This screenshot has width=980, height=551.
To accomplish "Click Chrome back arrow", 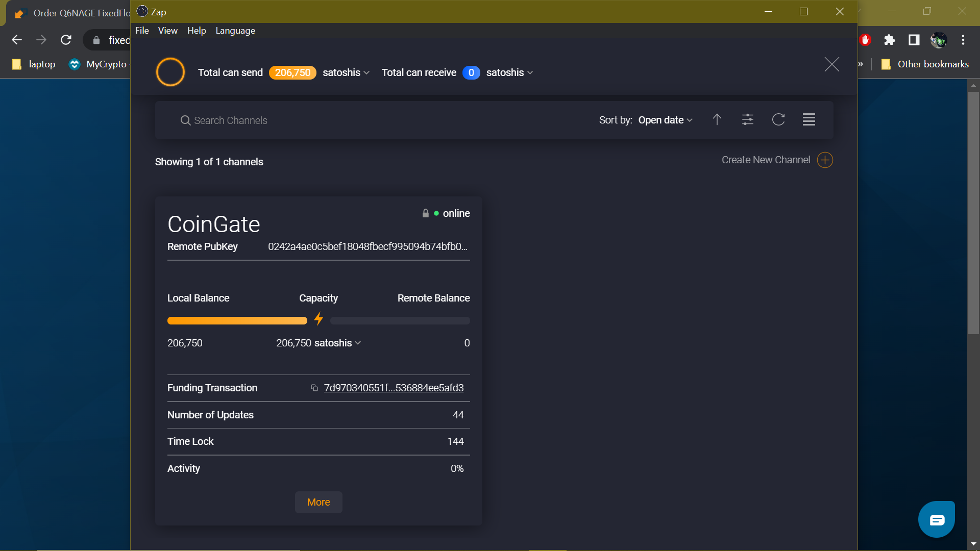I will 17,40.
